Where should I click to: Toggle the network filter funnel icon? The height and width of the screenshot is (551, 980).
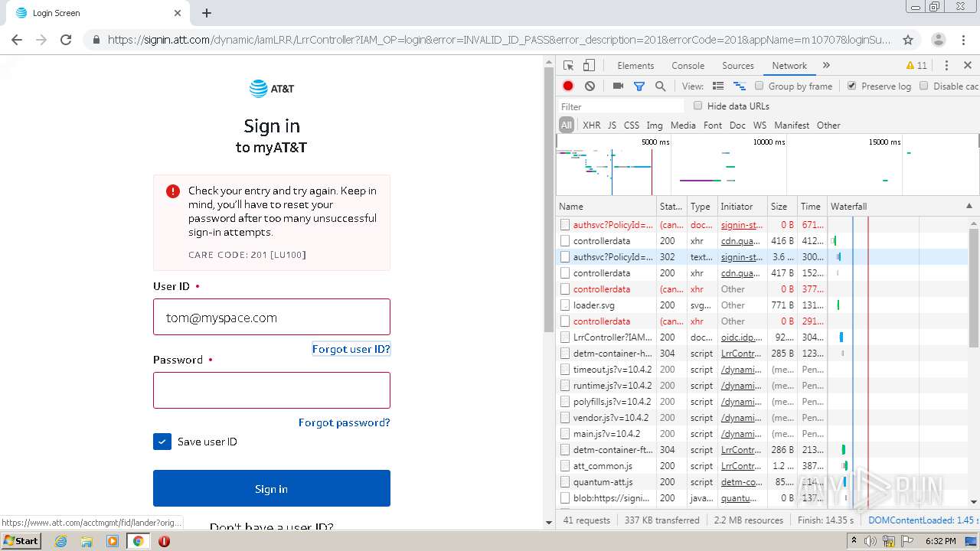click(x=639, y=86)
